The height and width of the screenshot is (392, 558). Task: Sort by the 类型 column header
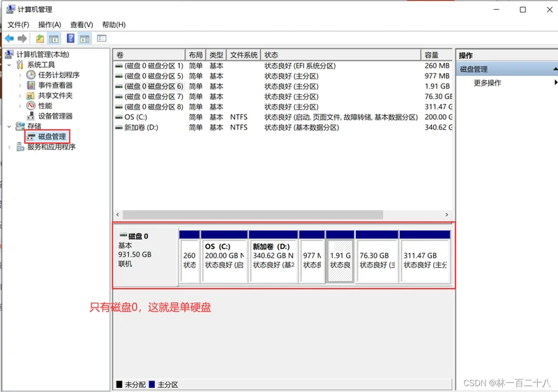[x=216, y=55]
